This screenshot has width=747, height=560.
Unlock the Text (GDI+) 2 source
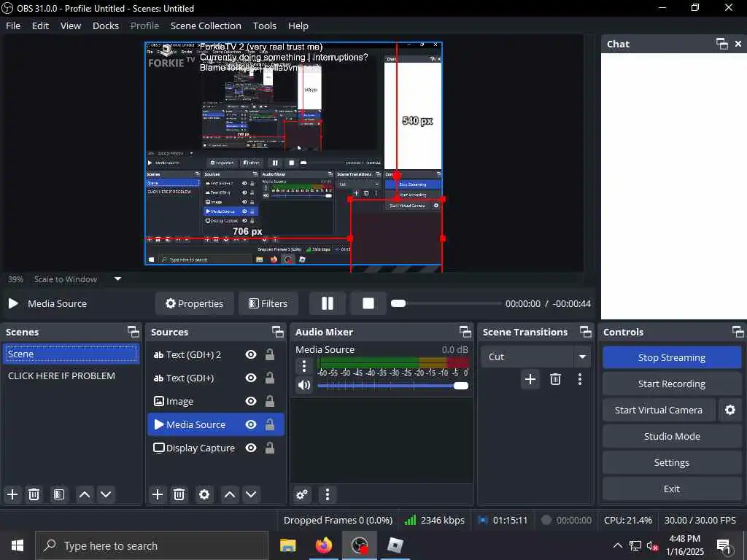click(270, 355)
